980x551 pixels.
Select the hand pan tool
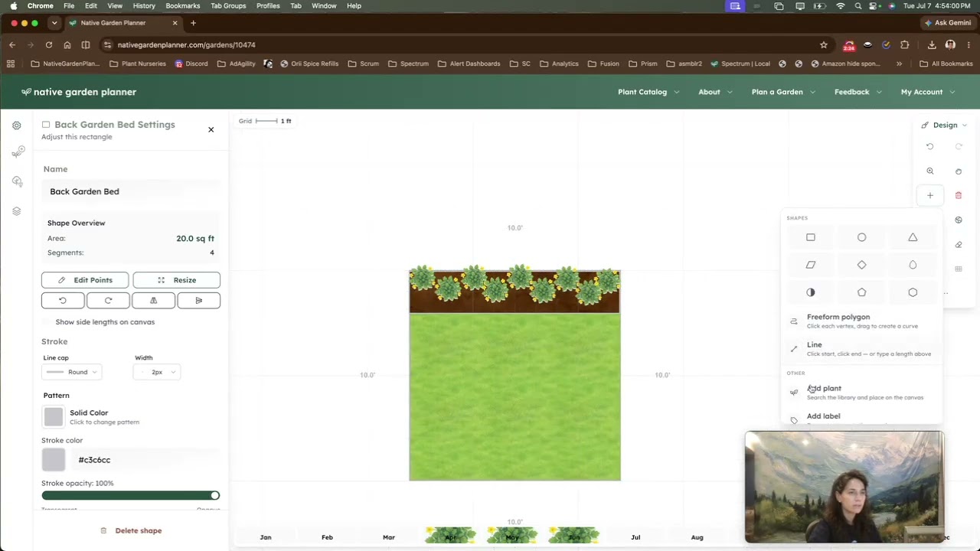pos(959,171)
